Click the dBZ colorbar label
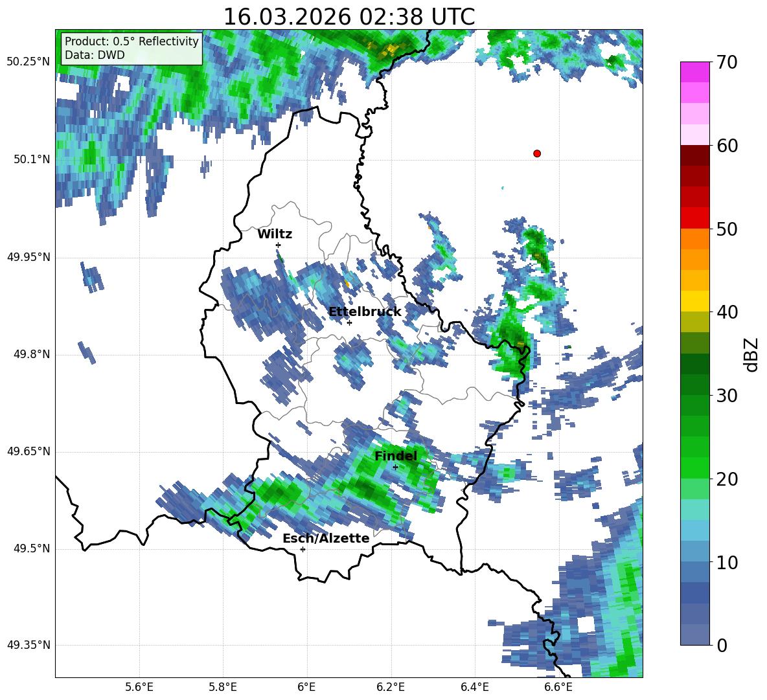 pyautogui.click(x=752, y=354)
